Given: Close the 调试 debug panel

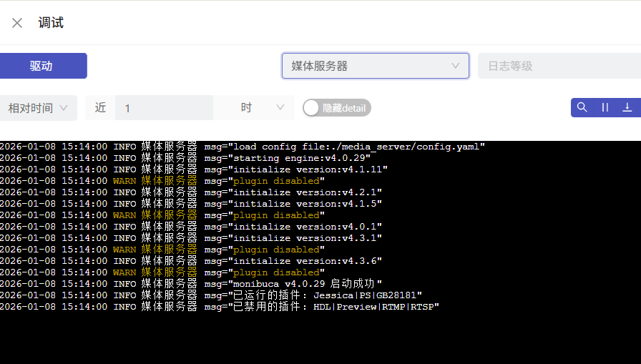Looking at the screenshot, I should (17, 23).
